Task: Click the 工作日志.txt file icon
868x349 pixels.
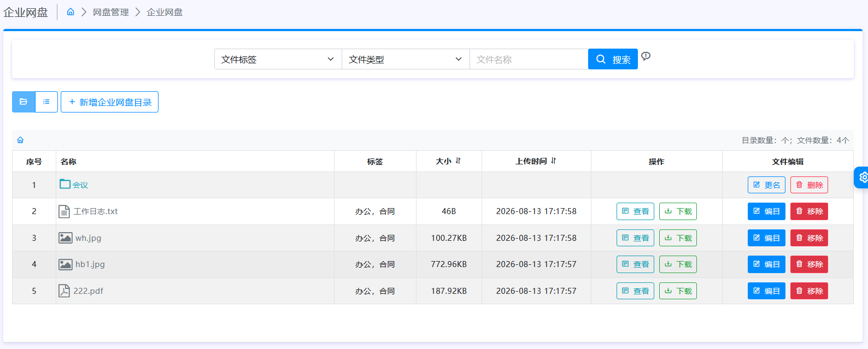Action: click(64, 211)
